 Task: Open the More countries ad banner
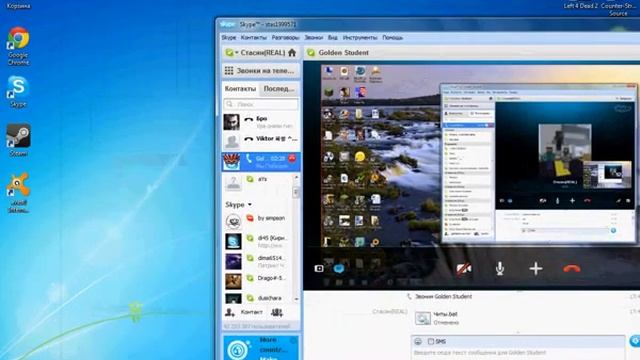click(261, 348)
